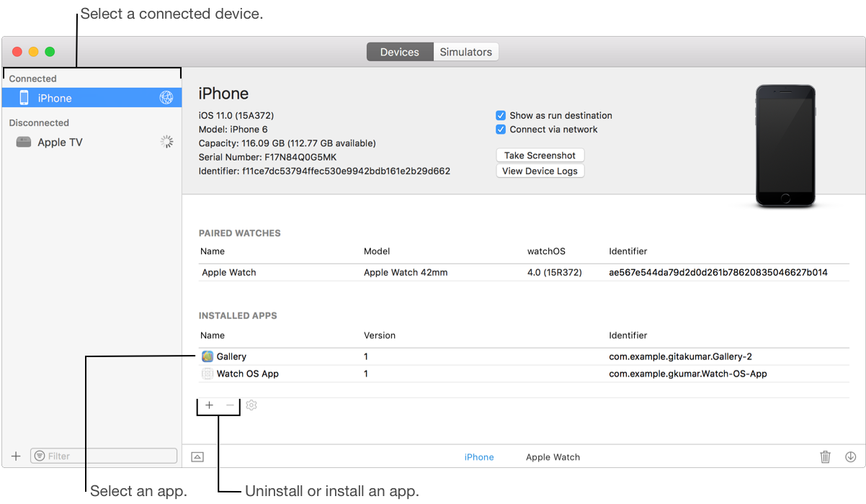Click the watchOS column header
This screenshot has height=504, width=866.
[x=546, y=251]
